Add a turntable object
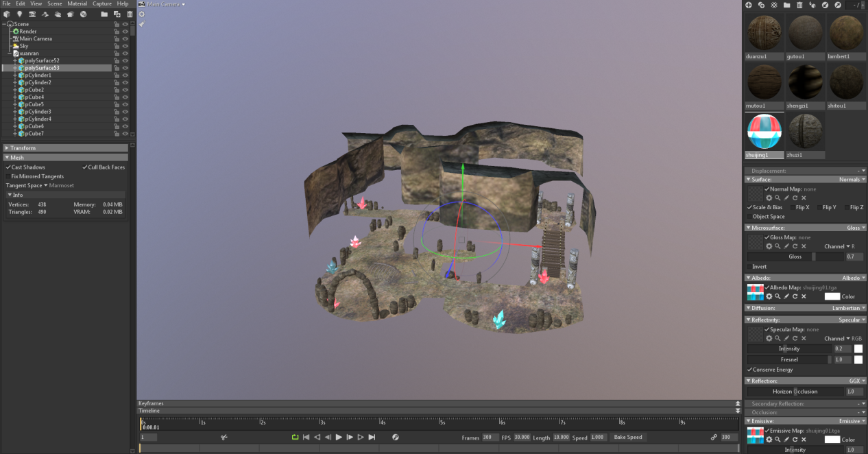The height and width of the screenshot is (454, 868). [x=83, y=14]
